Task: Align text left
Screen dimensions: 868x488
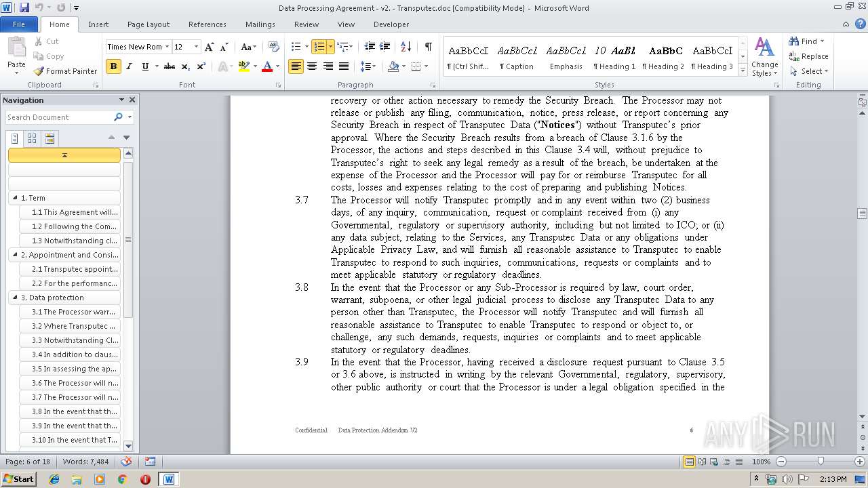Action: pyautogui.click(x=296, y=66)
